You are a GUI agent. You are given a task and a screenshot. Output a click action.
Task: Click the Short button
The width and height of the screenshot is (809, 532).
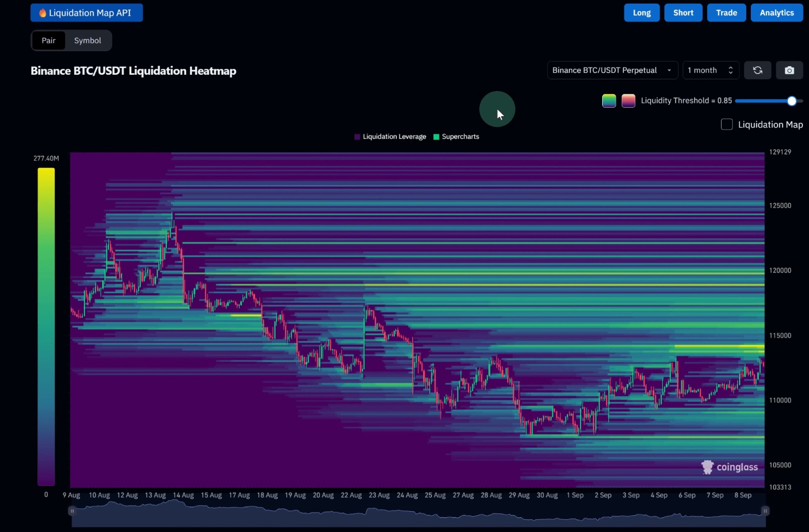683,13
